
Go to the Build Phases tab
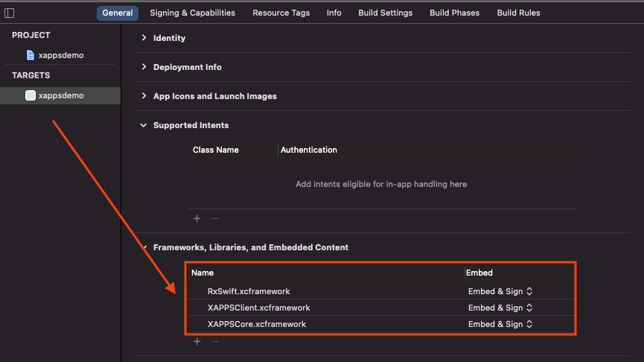pyautogui.click(x=454, y=13)
